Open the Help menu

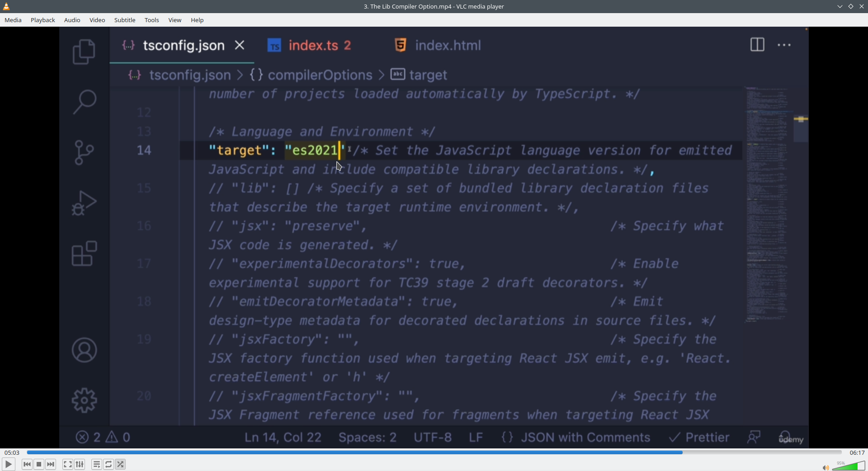coord(198,20)
